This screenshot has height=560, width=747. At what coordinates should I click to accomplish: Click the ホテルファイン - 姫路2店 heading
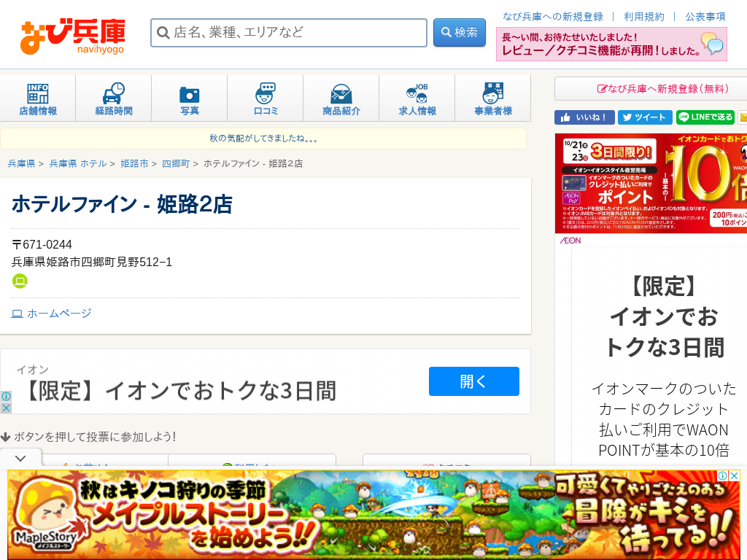[x=122, y=204]
